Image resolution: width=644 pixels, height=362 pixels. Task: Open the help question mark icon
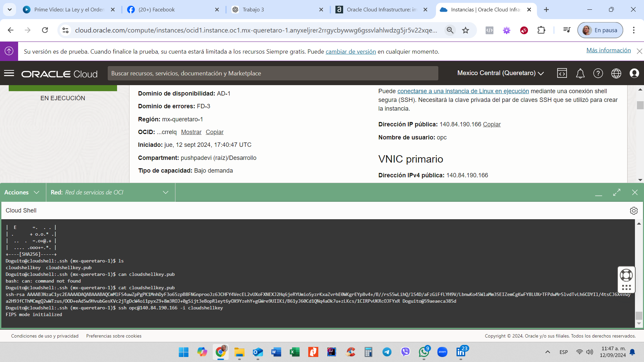598,73
